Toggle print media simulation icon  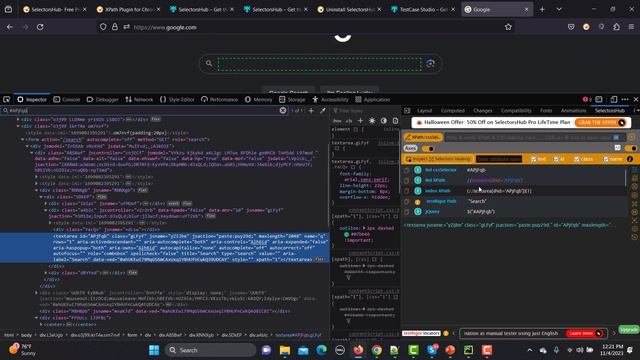395,121
